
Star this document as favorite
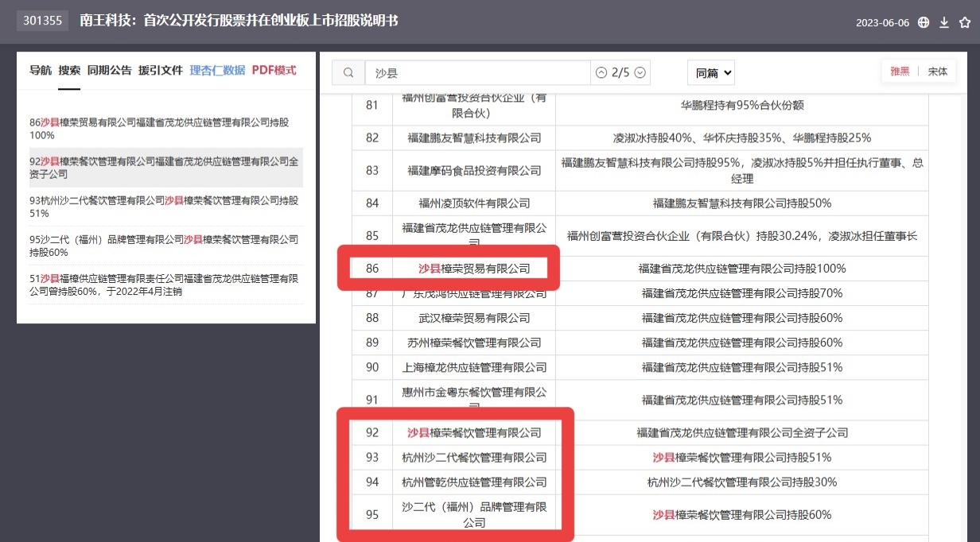pos(965,22)
